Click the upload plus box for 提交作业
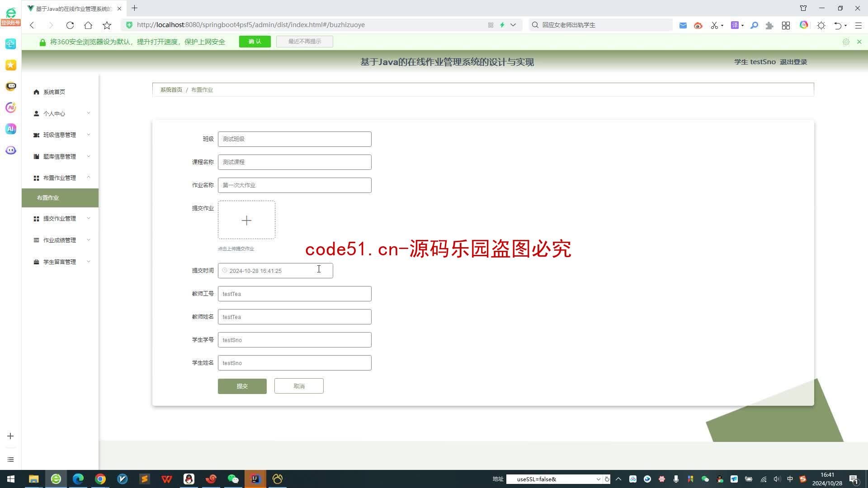 (246, 220)
